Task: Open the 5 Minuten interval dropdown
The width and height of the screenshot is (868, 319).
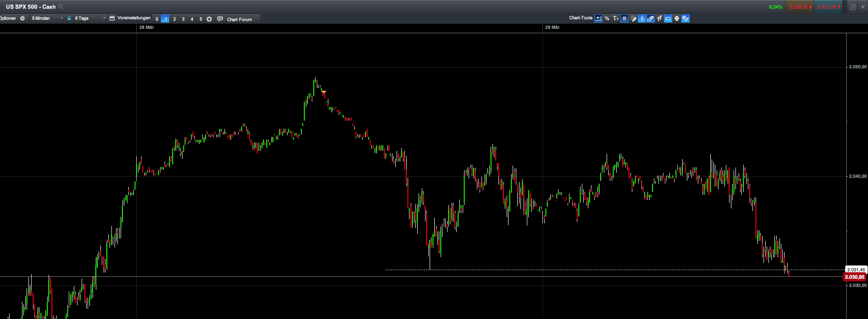Action: [x=47, y=18]
